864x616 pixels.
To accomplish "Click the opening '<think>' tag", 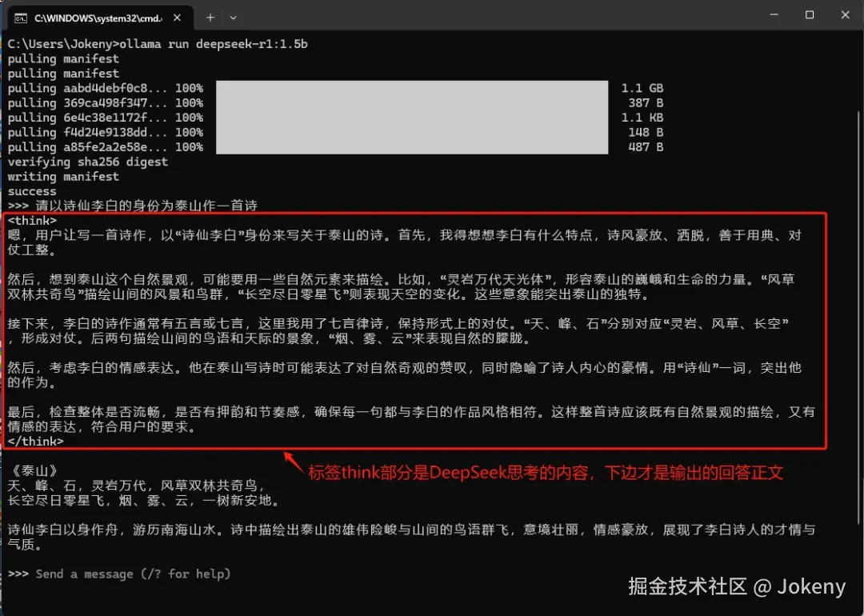I will [x=32, y=220].
